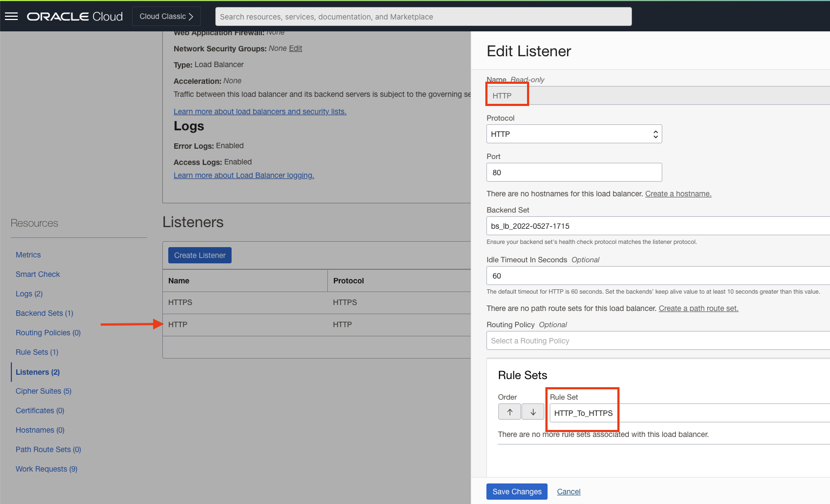
Task: Cancel editing the listener
Action: [x=568, y=491]
